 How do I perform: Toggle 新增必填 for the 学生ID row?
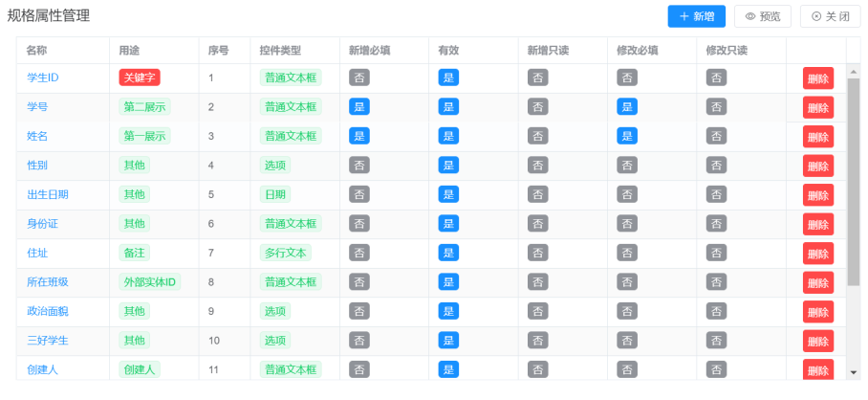[x=359, y=78]
